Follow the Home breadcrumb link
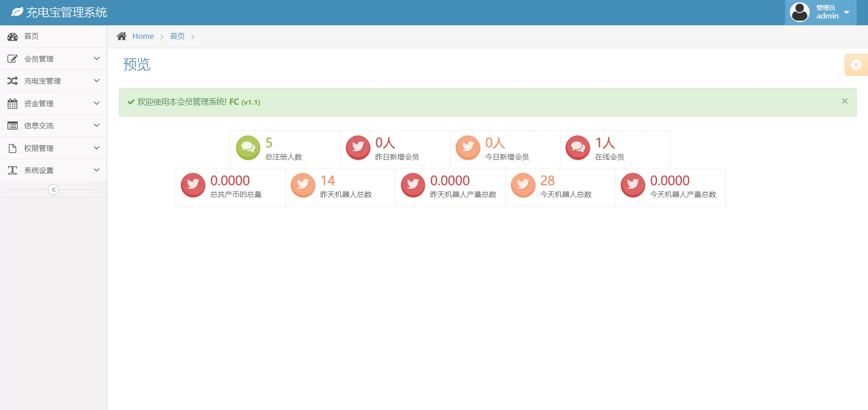The height and width of the screenshot is (410, 868). (x=143, y=36)
